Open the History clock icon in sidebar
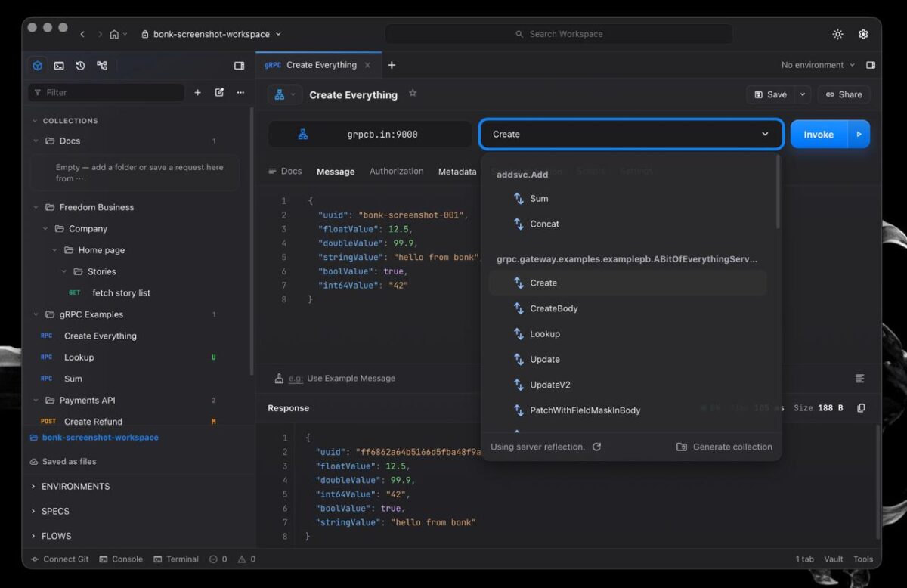This screenshot has height=588, width=907. click(x=80, y=66)
